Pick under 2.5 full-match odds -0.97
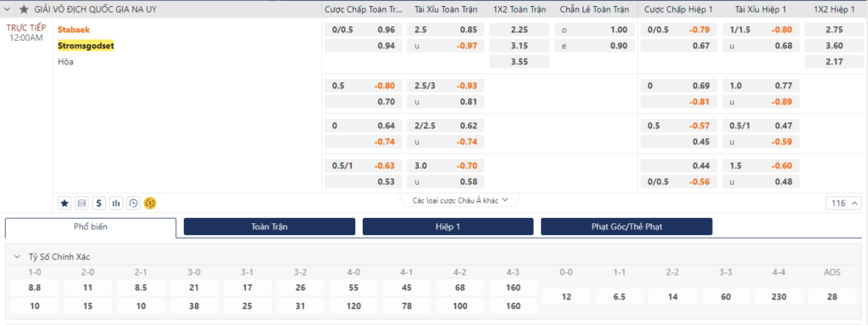The height and width of the screenshot is (325, 868). click(x=446, y=46)
